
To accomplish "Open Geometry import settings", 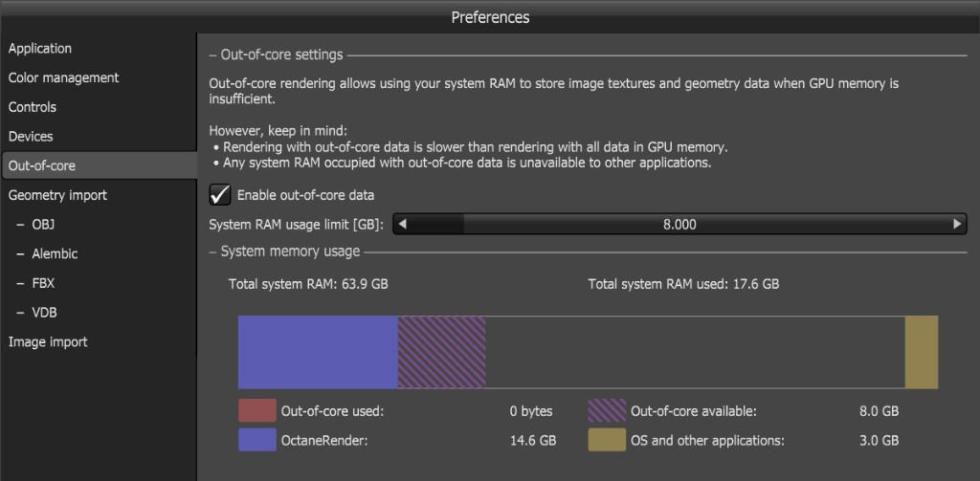I will [57, 195].
